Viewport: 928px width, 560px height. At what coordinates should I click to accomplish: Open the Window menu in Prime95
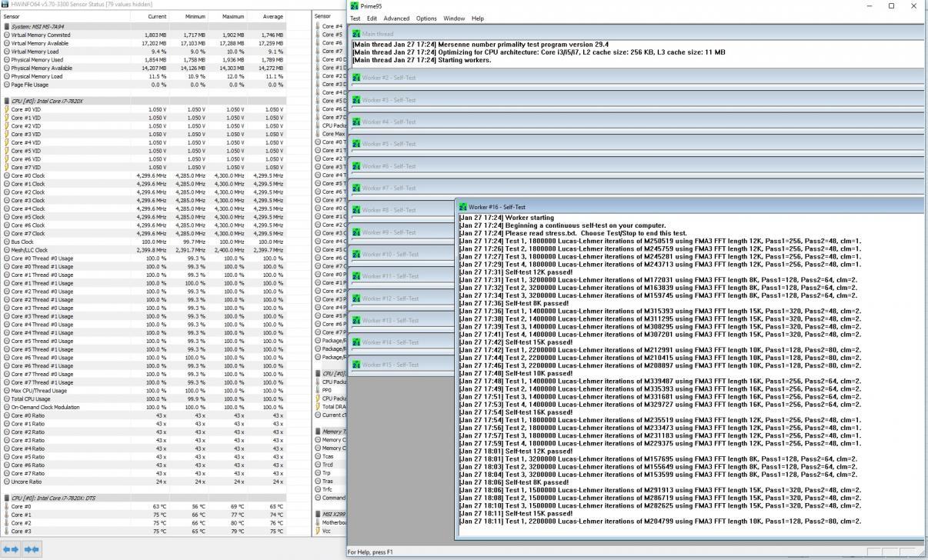(x=454, y=18)
